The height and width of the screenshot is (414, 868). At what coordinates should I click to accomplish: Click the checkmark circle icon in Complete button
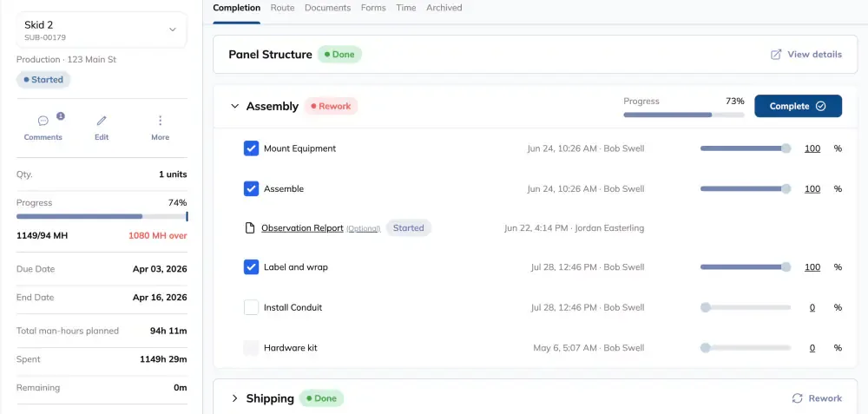point(820,106)
